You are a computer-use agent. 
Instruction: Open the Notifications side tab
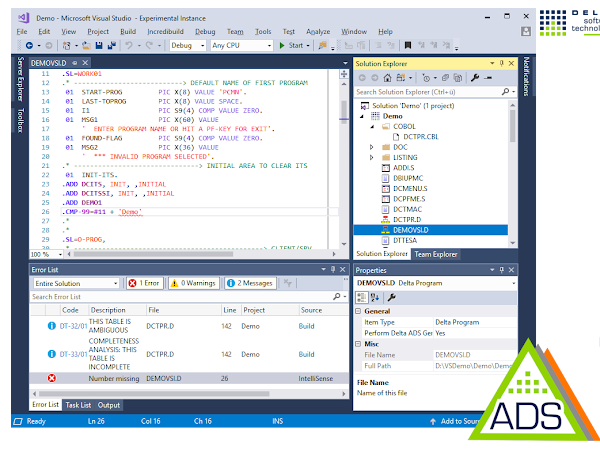(527, 77)
